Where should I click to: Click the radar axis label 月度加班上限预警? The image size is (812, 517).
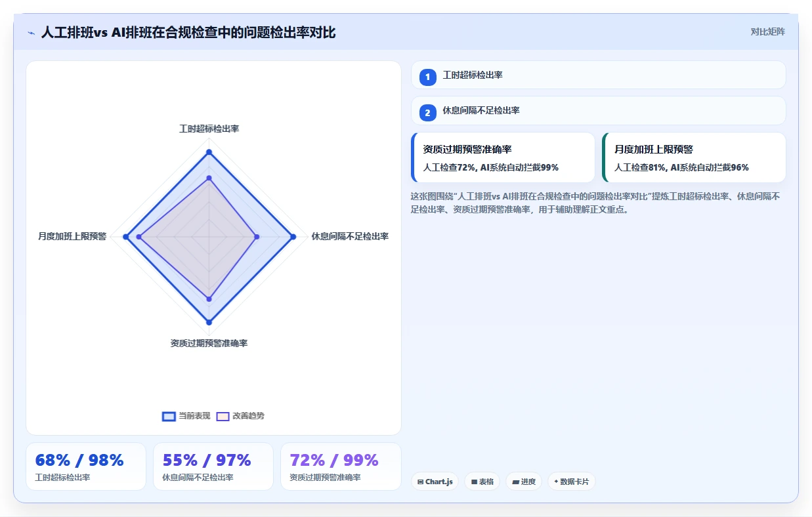(72, 236)
